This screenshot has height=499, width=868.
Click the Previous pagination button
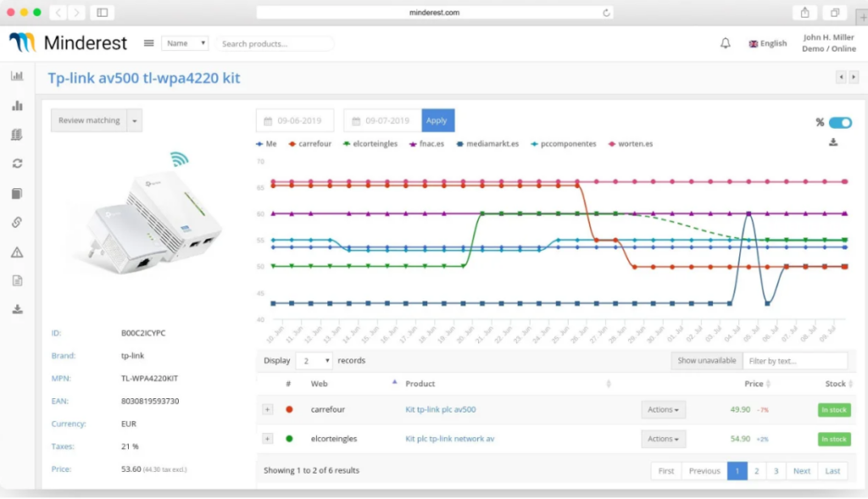[704, 471]
